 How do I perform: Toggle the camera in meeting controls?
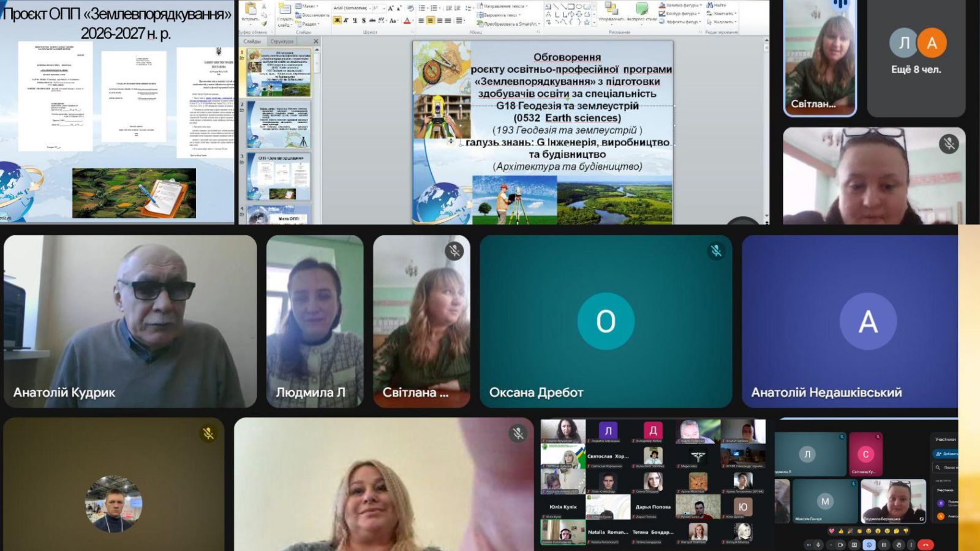click(x=840, y=544)
